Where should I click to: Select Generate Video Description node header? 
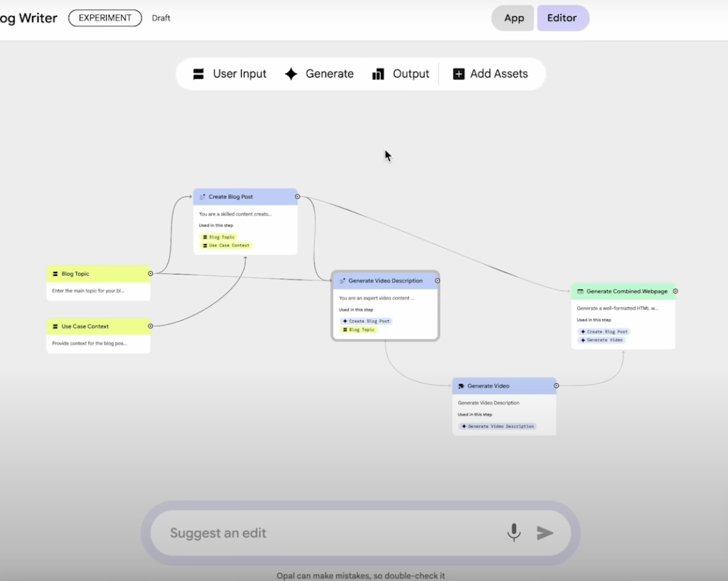tap(385, 280)
